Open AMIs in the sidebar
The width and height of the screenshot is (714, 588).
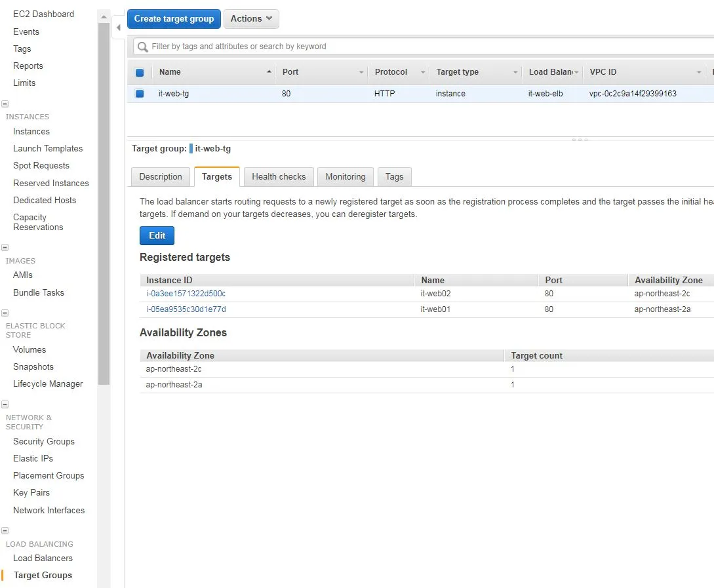tap(23, 275)
